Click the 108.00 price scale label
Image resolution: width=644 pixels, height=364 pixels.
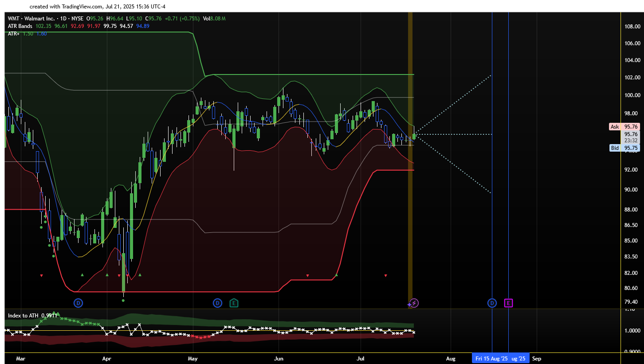(x=632, y=27)
